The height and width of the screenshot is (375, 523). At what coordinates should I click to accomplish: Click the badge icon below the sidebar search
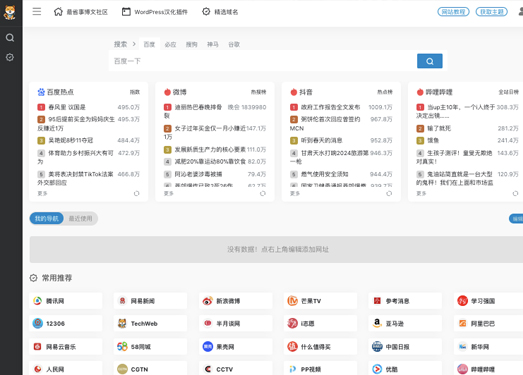pyautogui.click(x=10, y=57)
